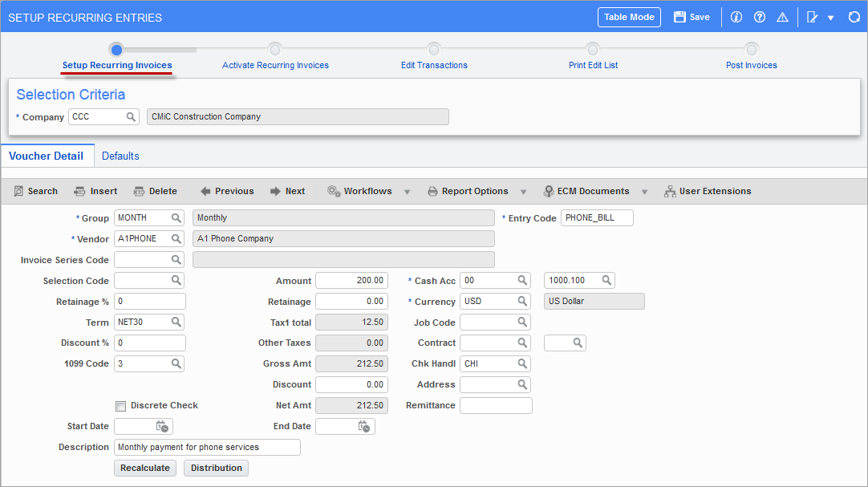
Task: Select the Voucher Detail tab
Action: 47,156
